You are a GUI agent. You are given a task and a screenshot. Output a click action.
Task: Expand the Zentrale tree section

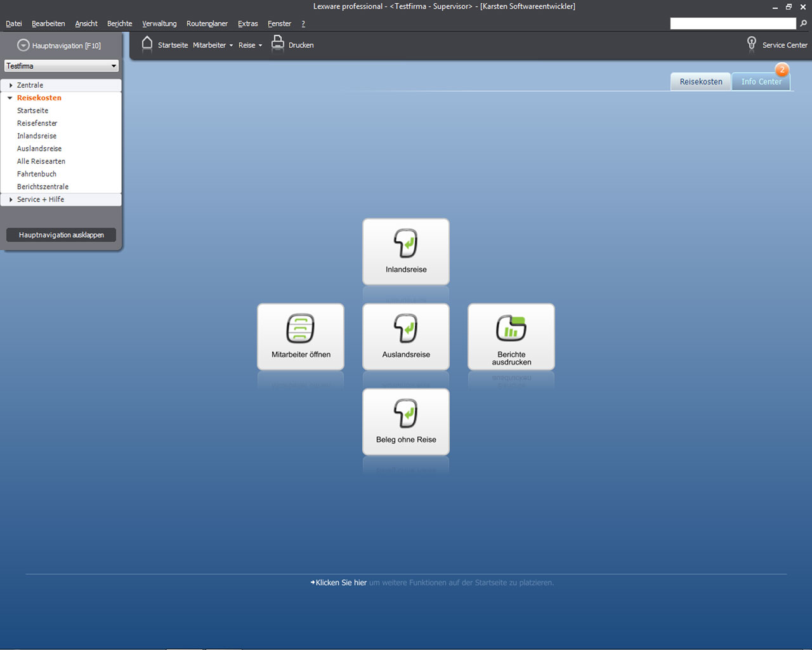11,85
